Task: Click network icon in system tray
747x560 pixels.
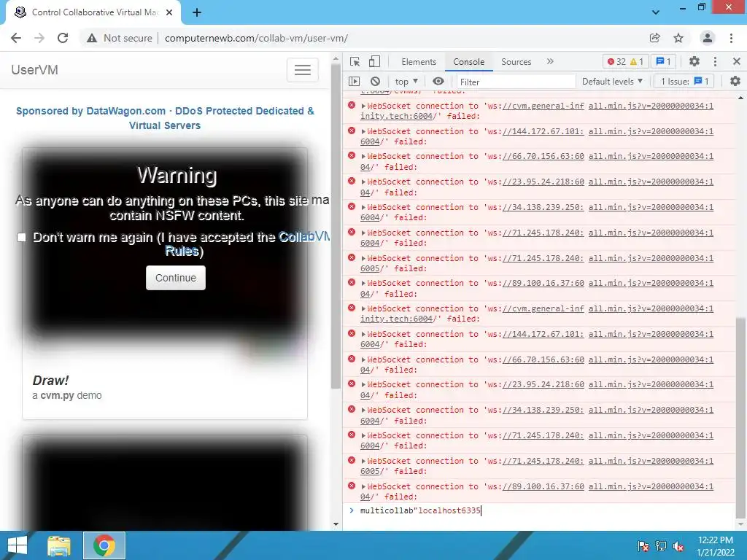Action: click(661, 546)
